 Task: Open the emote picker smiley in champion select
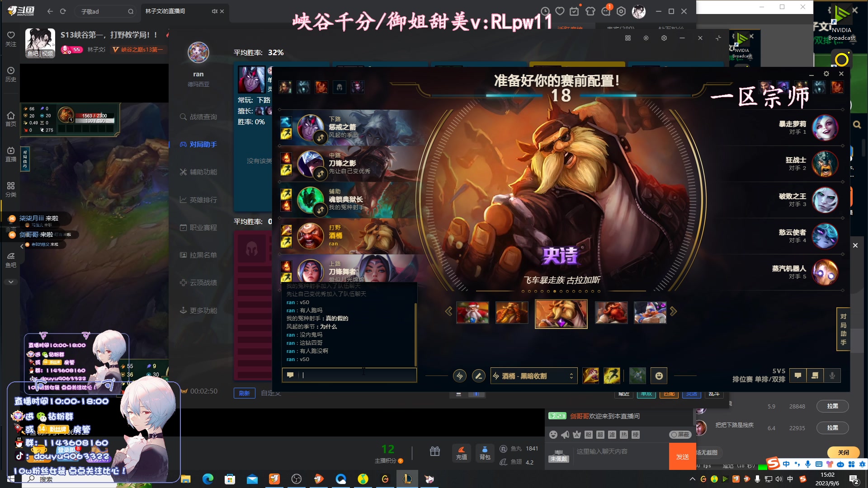click(x=659, y=375)
